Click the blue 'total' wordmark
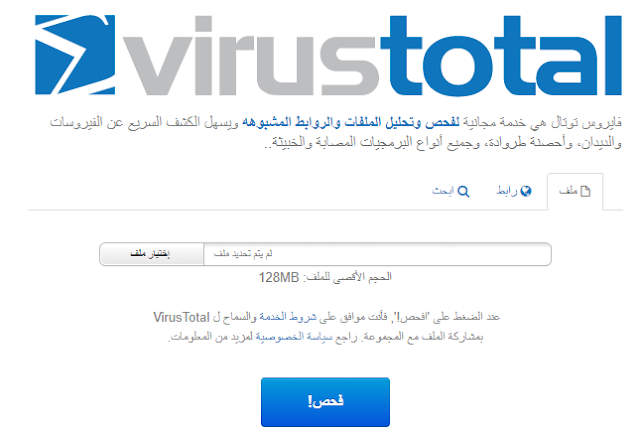 coord(501,56)
